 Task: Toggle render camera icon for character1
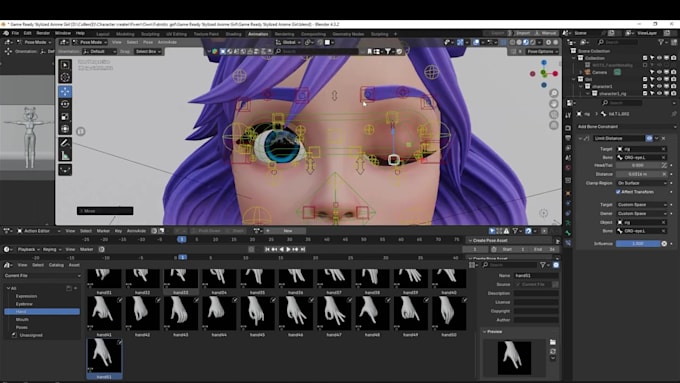(673, 86)
